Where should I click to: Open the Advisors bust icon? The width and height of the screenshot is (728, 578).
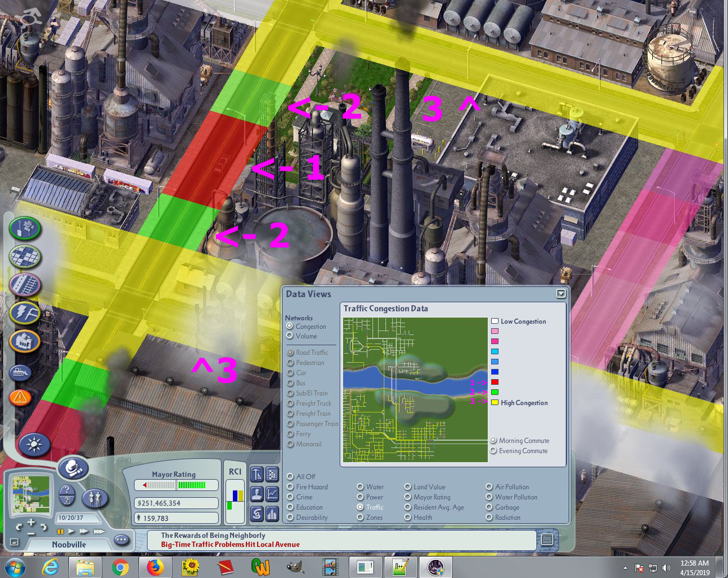coord(257,494)
